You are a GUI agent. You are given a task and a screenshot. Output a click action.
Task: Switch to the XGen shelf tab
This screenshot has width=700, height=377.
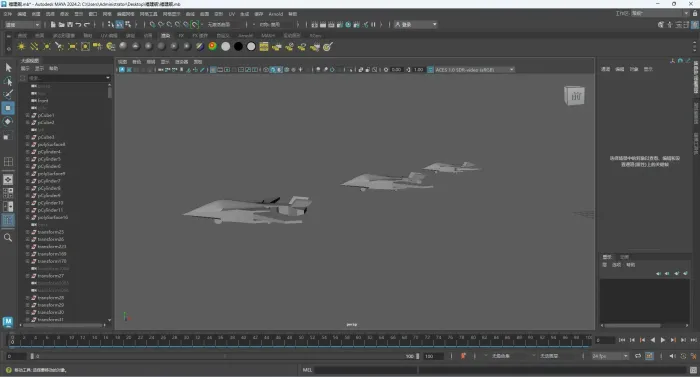[x=316, y=35]
